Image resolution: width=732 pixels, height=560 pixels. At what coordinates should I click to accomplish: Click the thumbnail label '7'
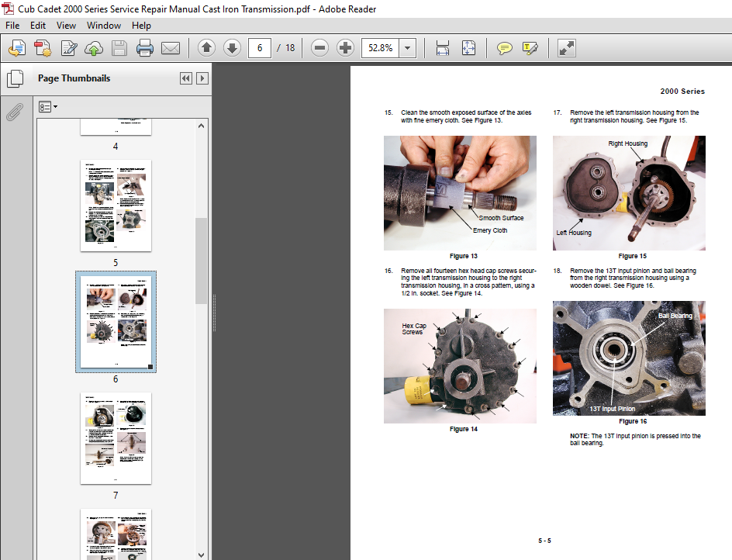click(x=116, y=495)
